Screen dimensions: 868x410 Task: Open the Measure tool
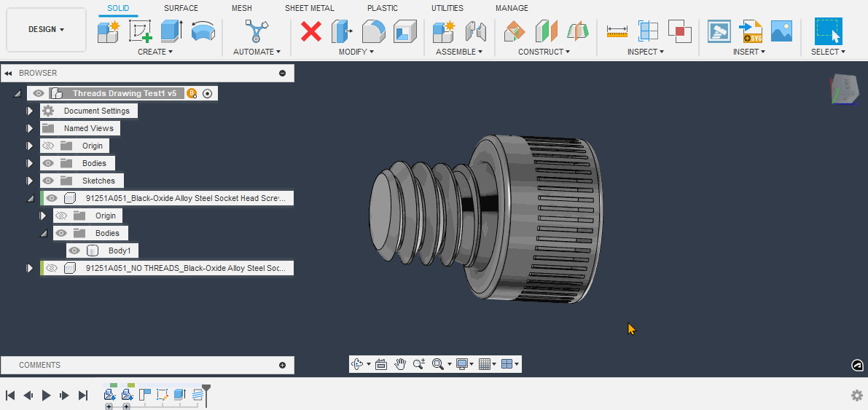coord(617,31)
